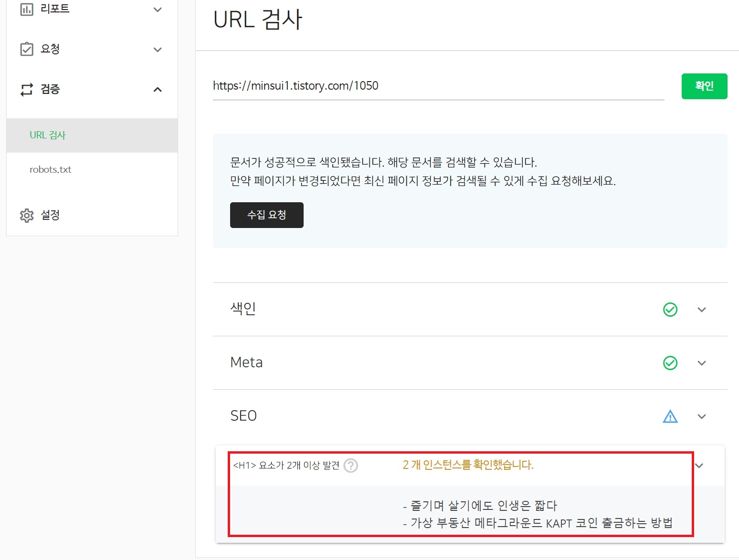Click the 리포트 chart icon

[x=27, y=9]
